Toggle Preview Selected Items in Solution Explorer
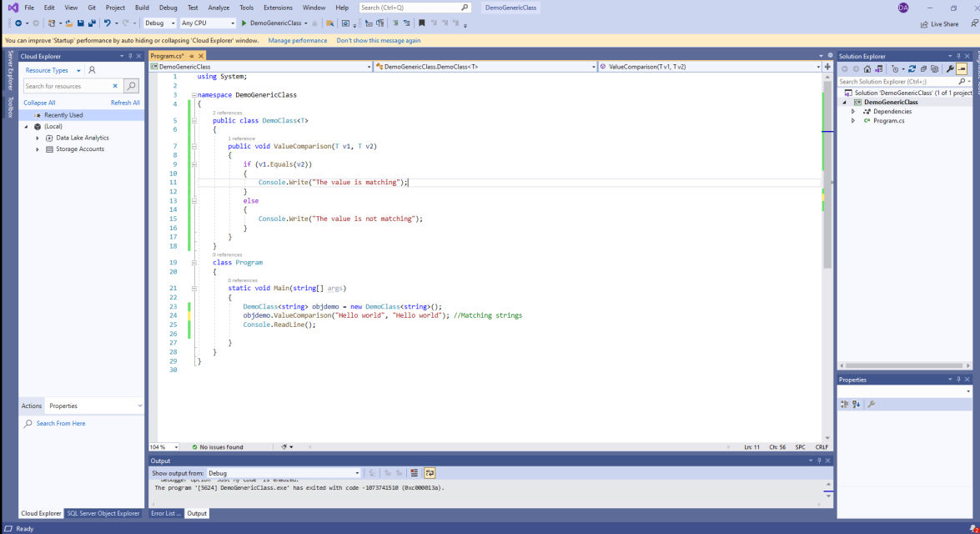The height and width of the screenshot is (534, 980). click(962, 68)
